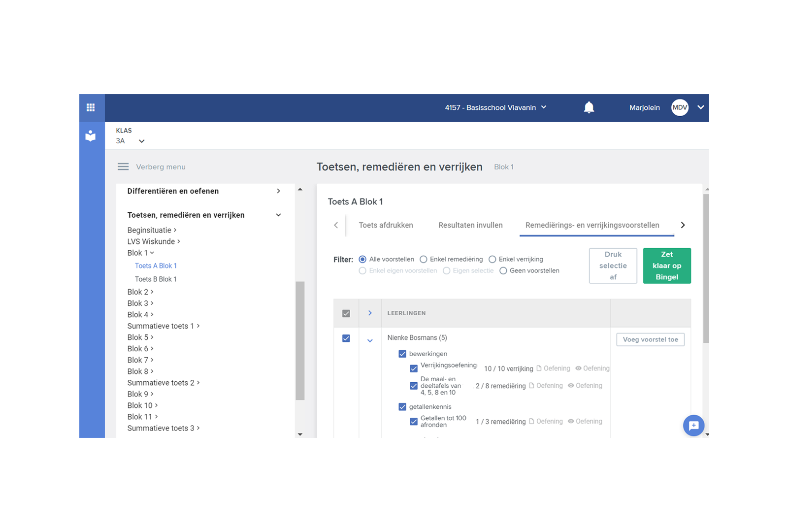The image size is (788, 532).
Task: Click document icon for Verrijkingsoefening Oefening
Action: [539, 368]
